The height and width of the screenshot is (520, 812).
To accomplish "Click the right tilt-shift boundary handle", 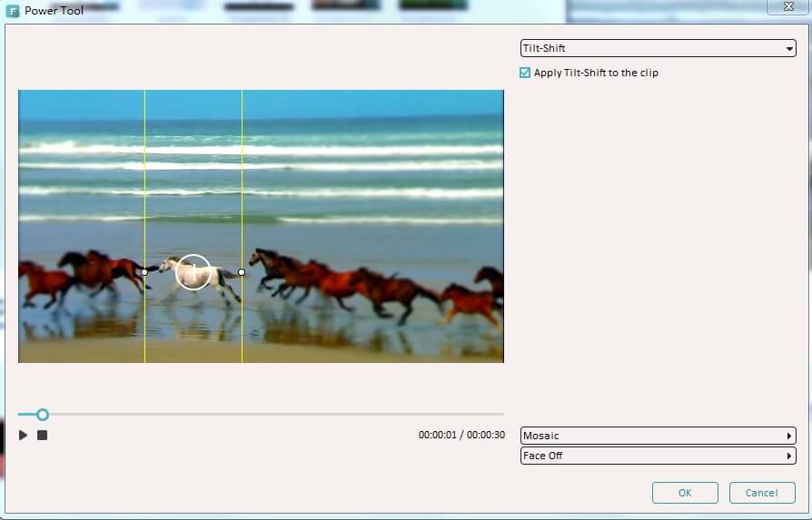I will coord(242,272).
